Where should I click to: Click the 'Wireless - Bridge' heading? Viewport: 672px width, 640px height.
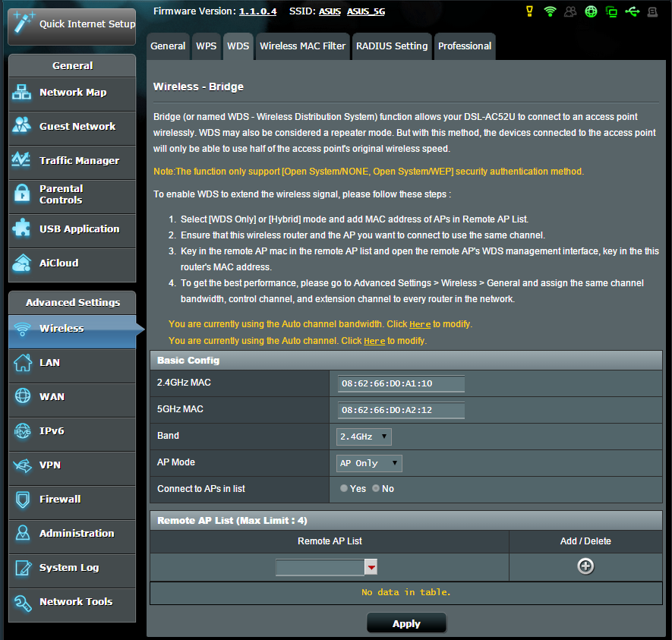click(x=198, y=87)
